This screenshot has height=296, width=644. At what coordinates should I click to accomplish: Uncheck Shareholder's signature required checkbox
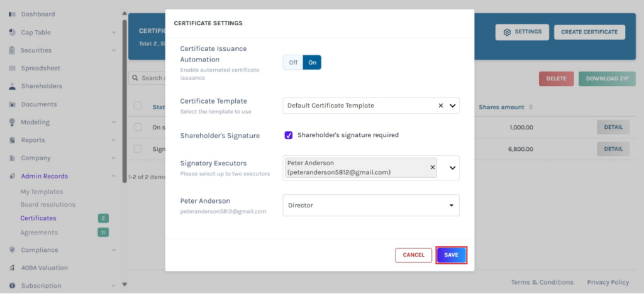pyautogui.click(x=288, y=135)
